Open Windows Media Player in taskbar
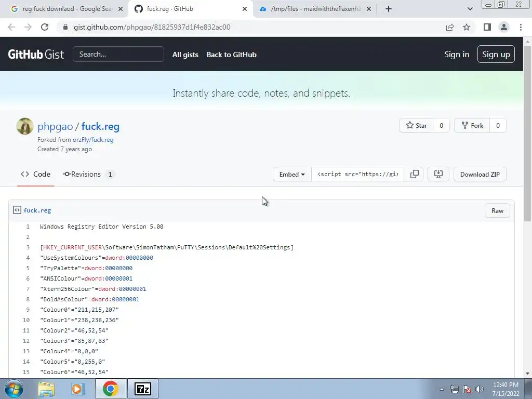The image size is (532, 399). 77,389
